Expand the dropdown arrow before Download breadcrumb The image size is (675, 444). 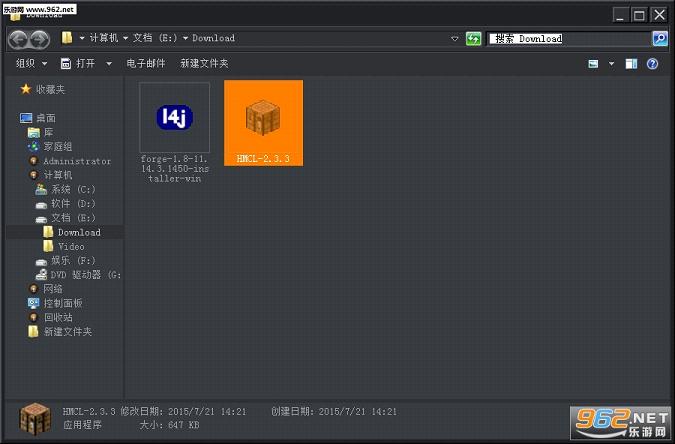click(x=185, y=38)
